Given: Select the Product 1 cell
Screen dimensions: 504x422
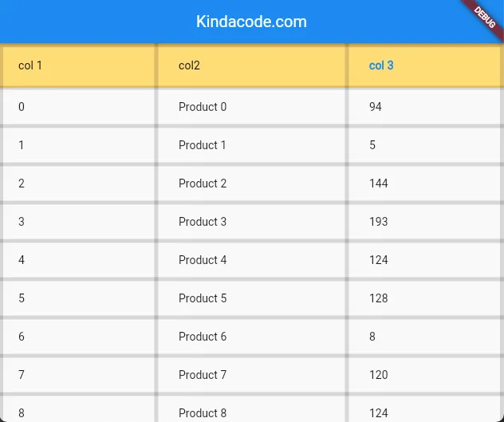Looking at the screenshot, I should (203, 145).
